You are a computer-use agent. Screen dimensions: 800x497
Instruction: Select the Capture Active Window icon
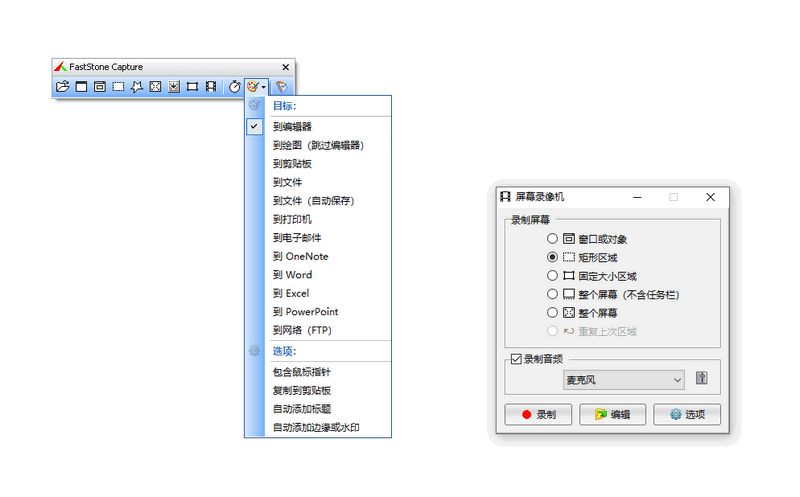coord(81,87)
